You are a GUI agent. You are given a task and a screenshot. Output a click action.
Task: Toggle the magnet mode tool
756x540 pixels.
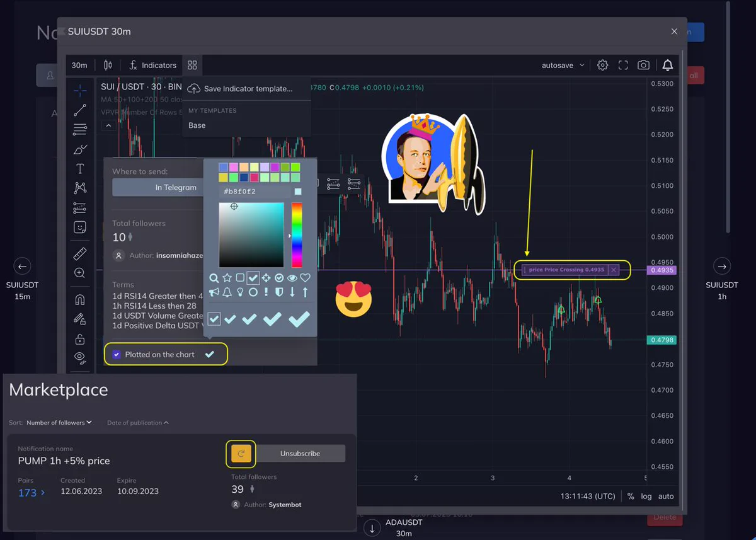point(80,300)
